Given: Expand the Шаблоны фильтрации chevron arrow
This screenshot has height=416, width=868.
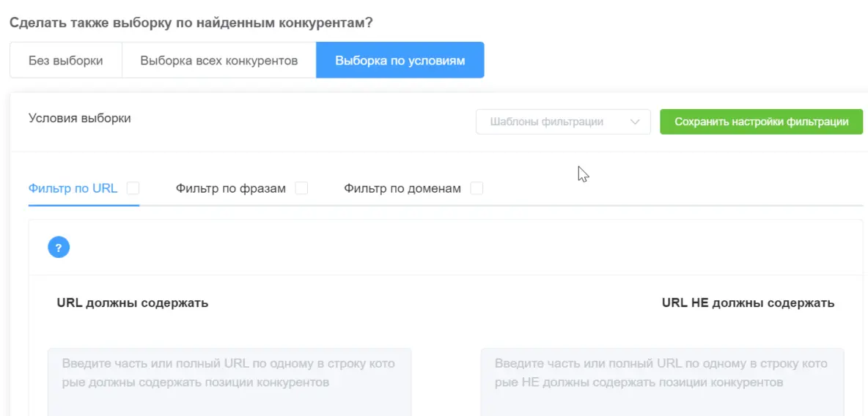Looking at the screenshot, I should tap(635, 122).
